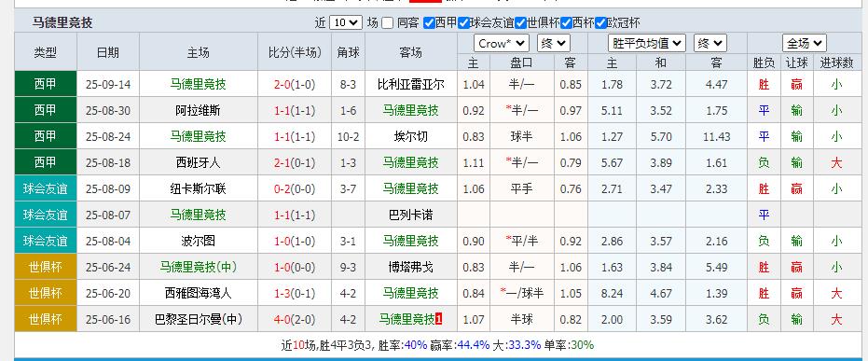Click the 单率 30% summary value
This screenshot has width=868, height=361.
pyautogui.click(x=582, y=345)
